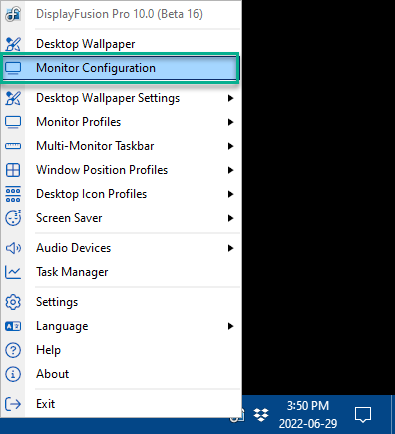
Task: Select Monitor Configuration menu entry
Action: [120, 68]
